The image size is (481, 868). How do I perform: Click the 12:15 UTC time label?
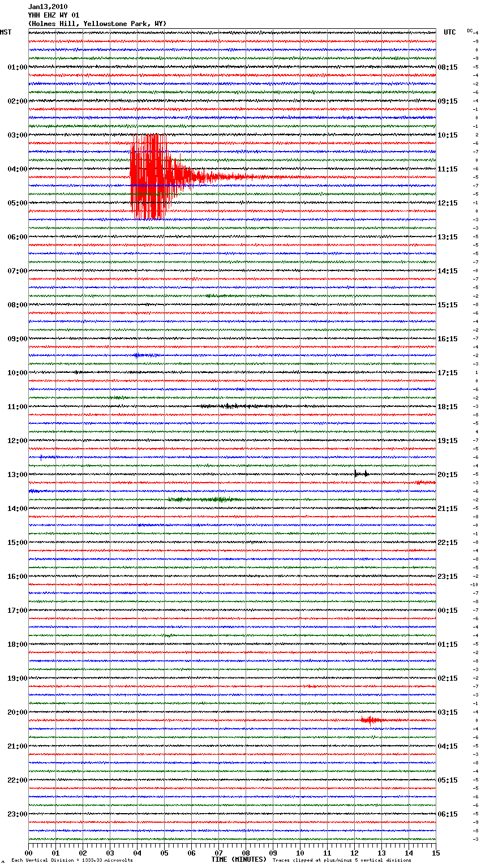(448, 203)
